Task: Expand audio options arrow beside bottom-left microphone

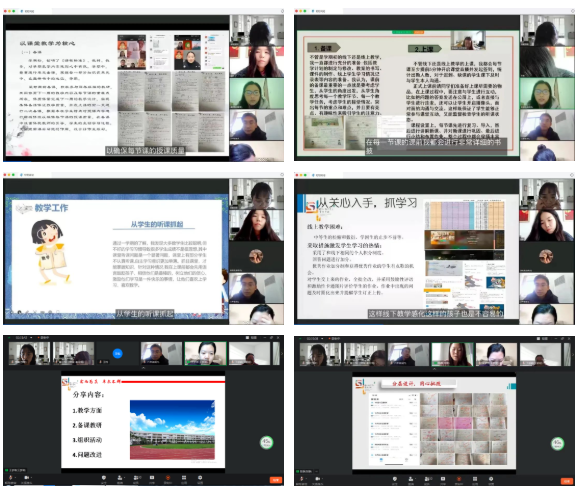Action: pyautogui.click(x=15, y=478)
